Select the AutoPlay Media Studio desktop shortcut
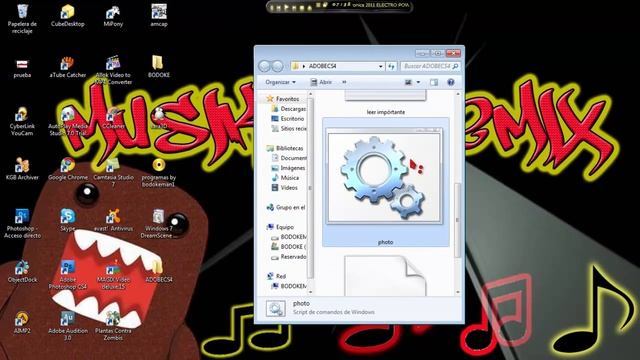 click(x=68, y=121)
